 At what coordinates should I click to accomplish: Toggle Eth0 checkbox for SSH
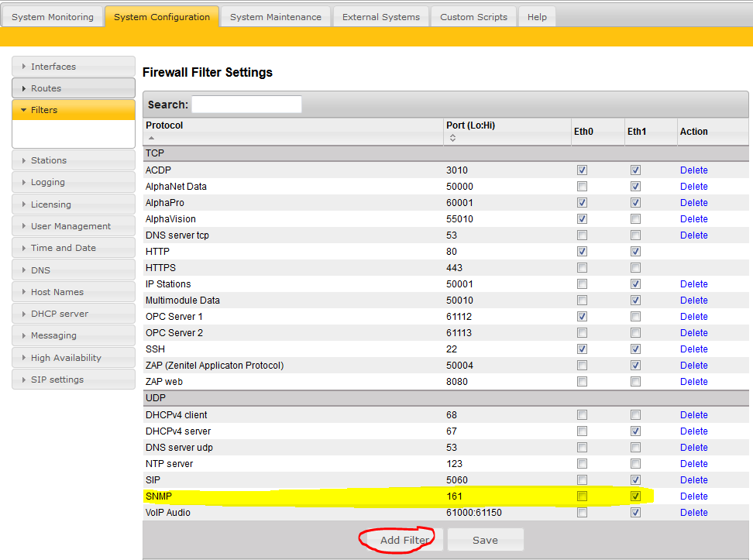pos(582,349)
